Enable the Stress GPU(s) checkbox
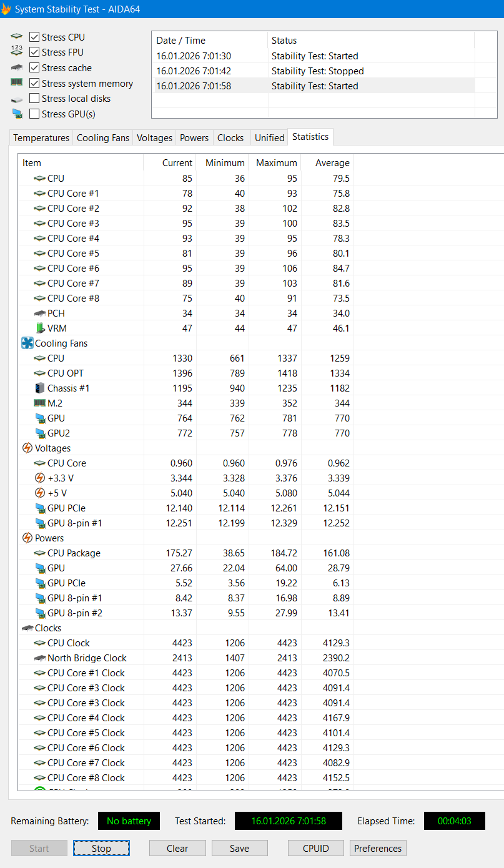This screenshot has width=504, height=868. 34,114
